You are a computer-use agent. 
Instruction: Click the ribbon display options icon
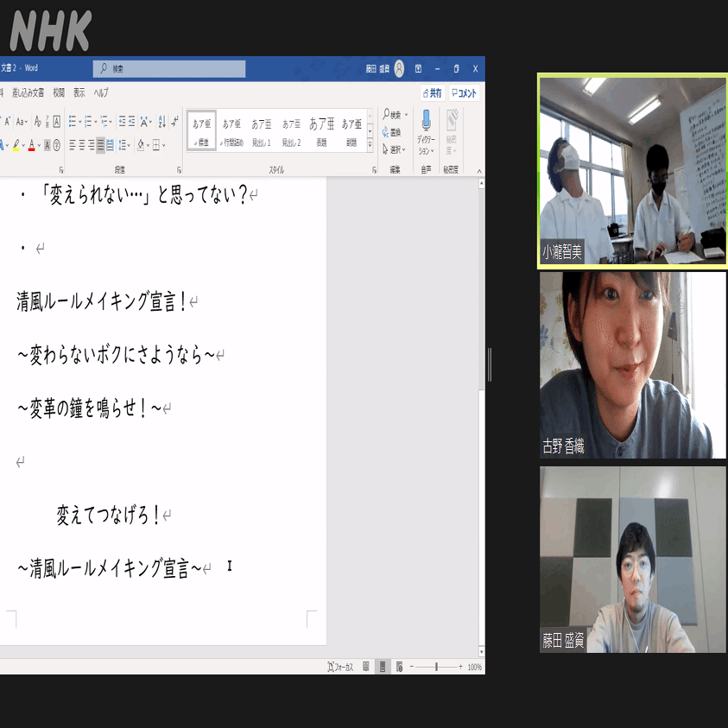[x=418, y=69]
